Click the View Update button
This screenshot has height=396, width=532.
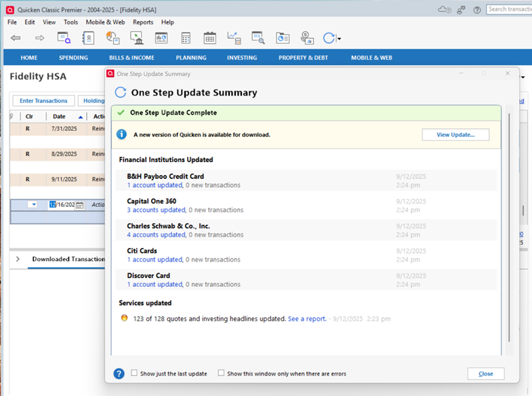pyautogui.click(x=455, y=135)
